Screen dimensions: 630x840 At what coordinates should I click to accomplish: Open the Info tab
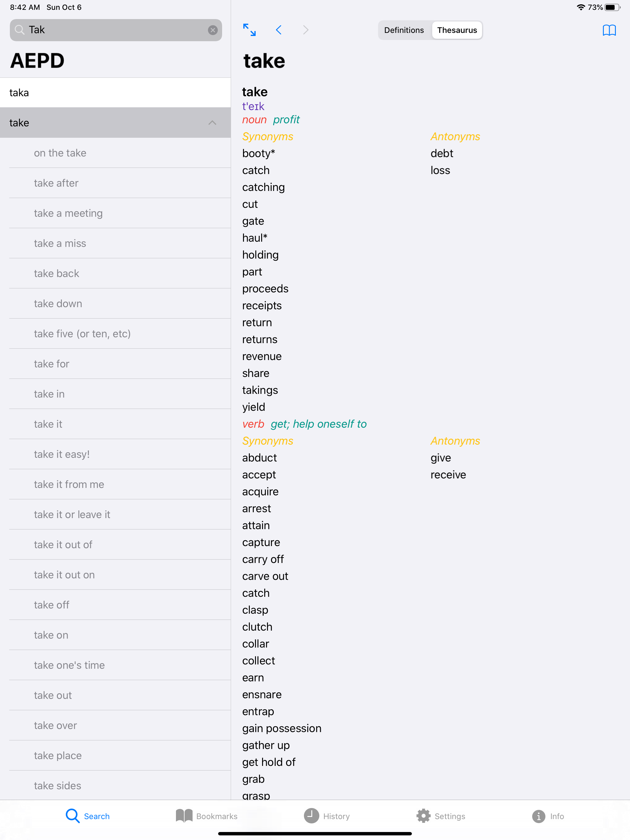coord(548,816)
